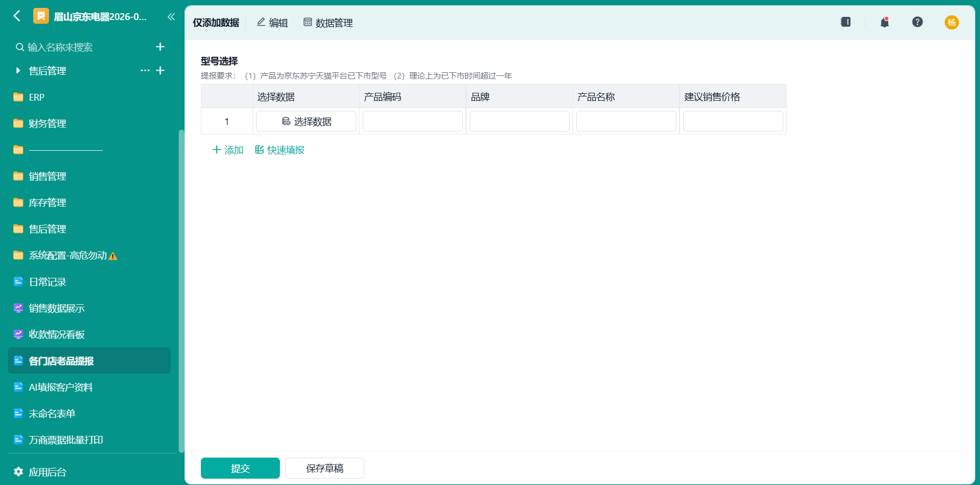Open the 收款情况看板 dashboard
Viewport: 980px width, 485px height.
coord(89,334)
